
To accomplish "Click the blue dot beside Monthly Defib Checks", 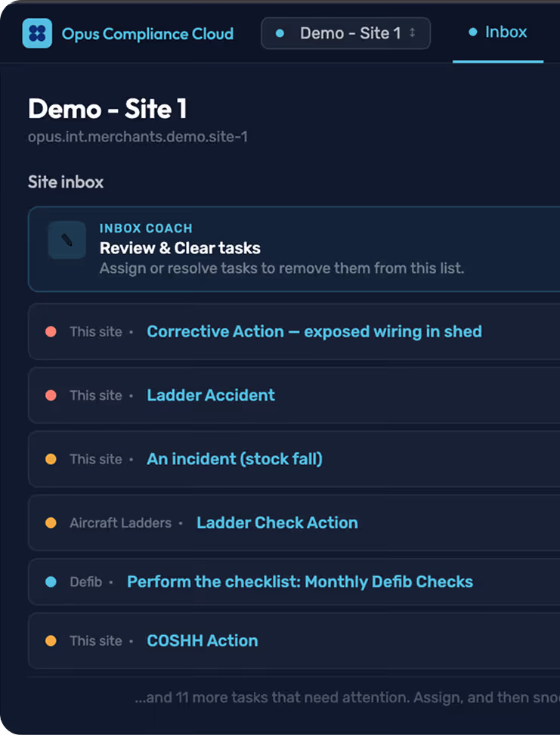I will tap(51, 582).
